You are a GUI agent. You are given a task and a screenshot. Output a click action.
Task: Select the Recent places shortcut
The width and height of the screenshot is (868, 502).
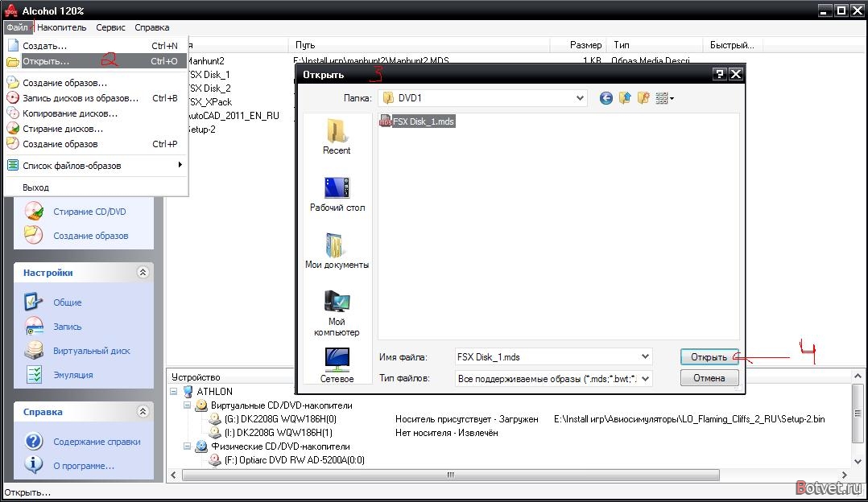click(x=337, y=137)
